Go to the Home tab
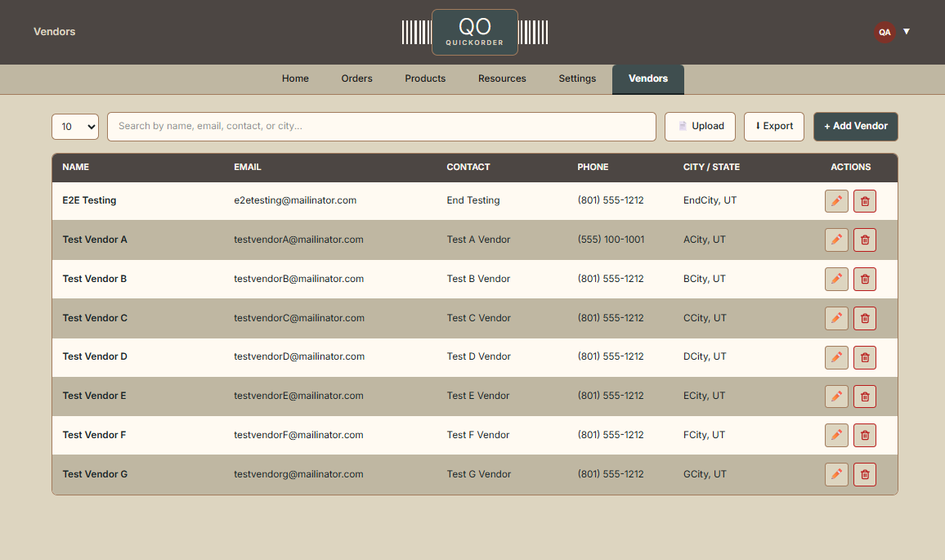 295,79
